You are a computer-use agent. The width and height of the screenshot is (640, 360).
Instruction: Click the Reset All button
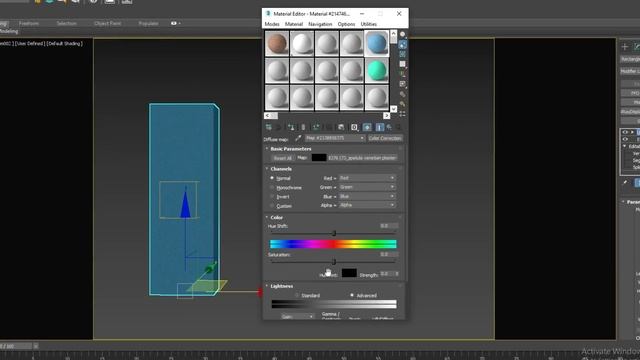point(282,158)
